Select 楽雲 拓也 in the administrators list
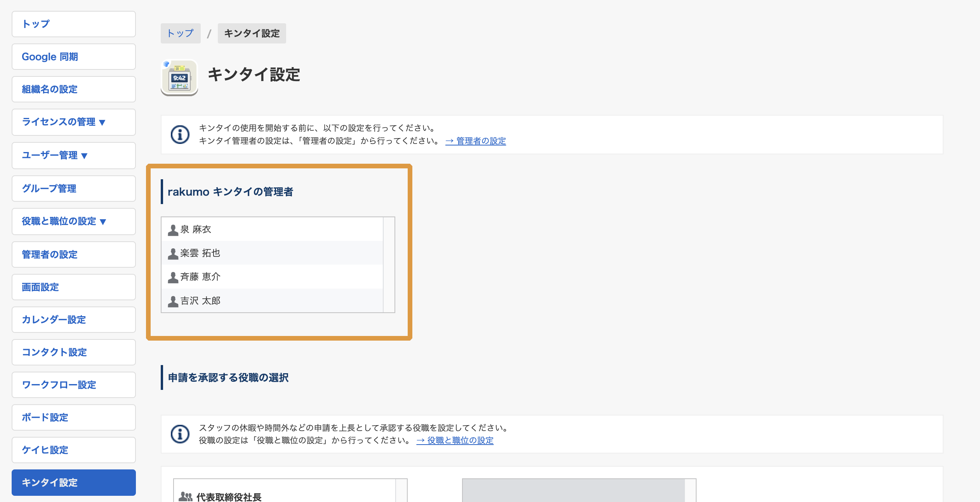 (272, 253)
